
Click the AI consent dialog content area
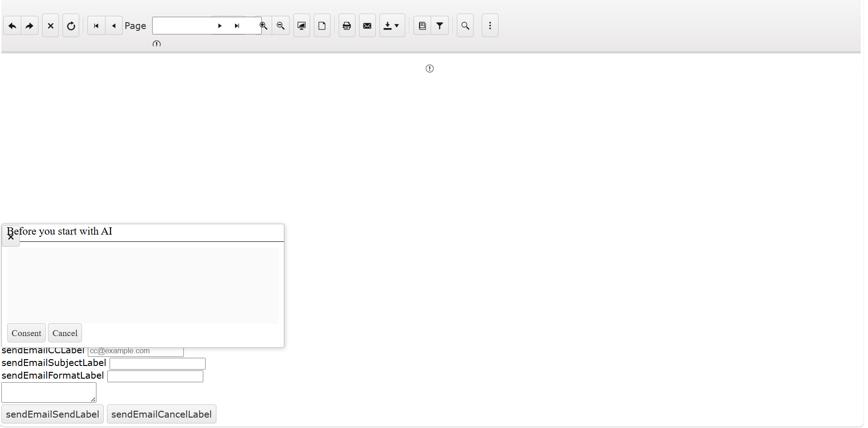[x=143, y=285]
